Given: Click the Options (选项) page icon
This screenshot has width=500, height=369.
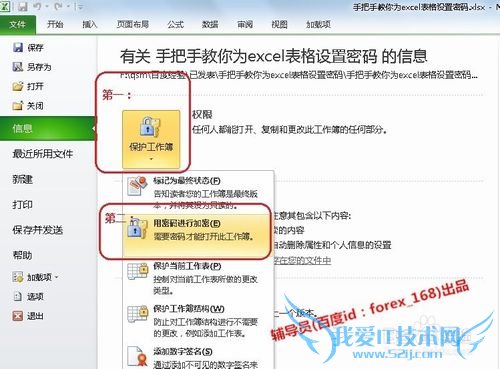Looking at the screenshot, I should [18, 296].
